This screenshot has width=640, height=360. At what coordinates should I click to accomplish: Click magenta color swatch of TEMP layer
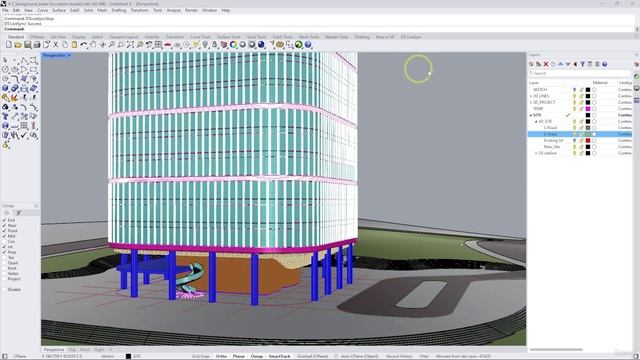click(x=588, y=109)
